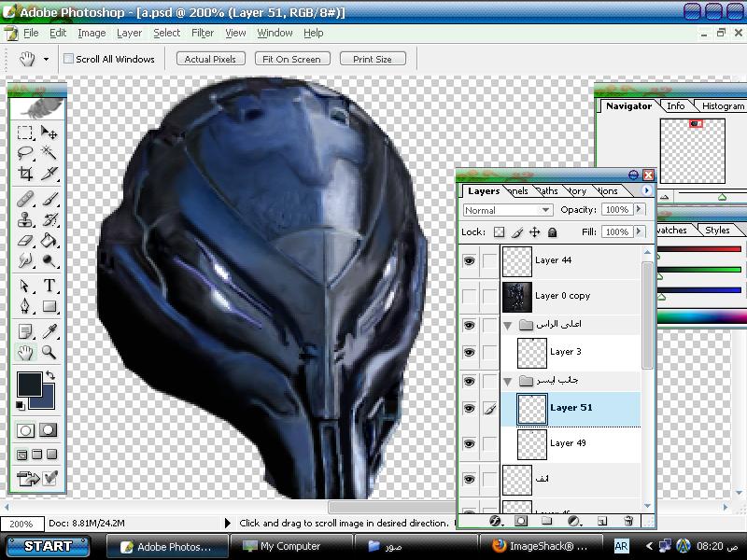Screen dimensions: 747x560
Task: Select the Magic Wand tool
Action: (x=49, y=153)
